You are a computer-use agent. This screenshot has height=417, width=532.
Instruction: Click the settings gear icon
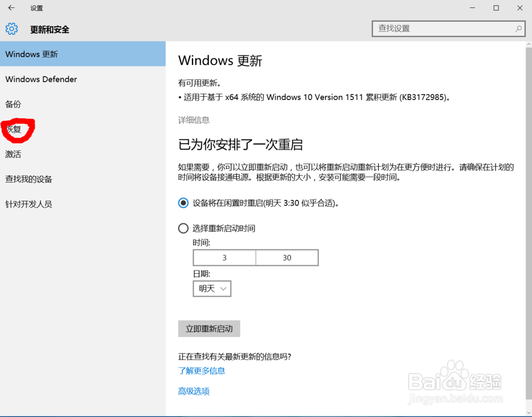click(12, 29)
